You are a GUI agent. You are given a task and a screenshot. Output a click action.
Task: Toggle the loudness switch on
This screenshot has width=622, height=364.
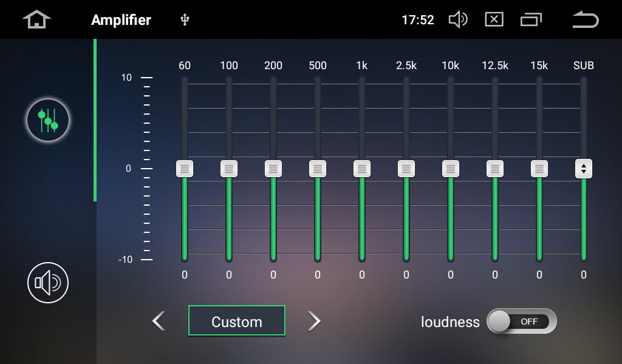tap(521, 322)
